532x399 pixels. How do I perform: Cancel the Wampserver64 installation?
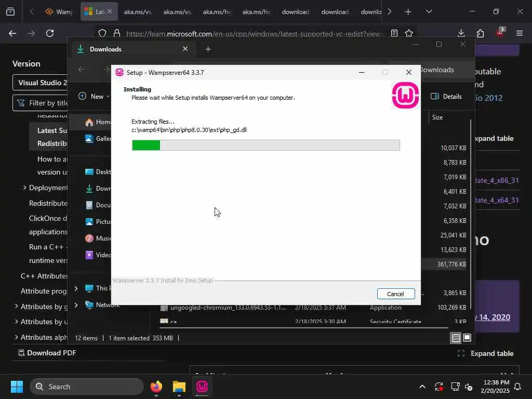click(x=395, y=294)
